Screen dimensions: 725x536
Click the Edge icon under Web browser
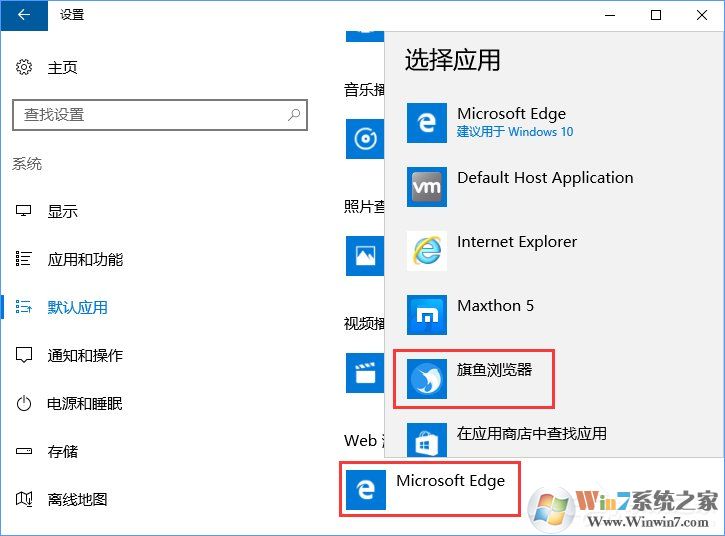point(366,490)
